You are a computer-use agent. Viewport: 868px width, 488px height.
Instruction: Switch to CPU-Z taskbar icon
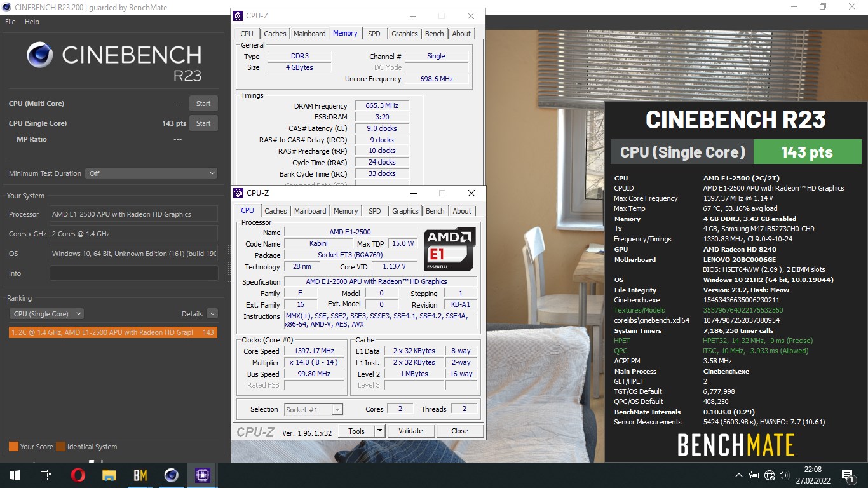click(203, 475)
